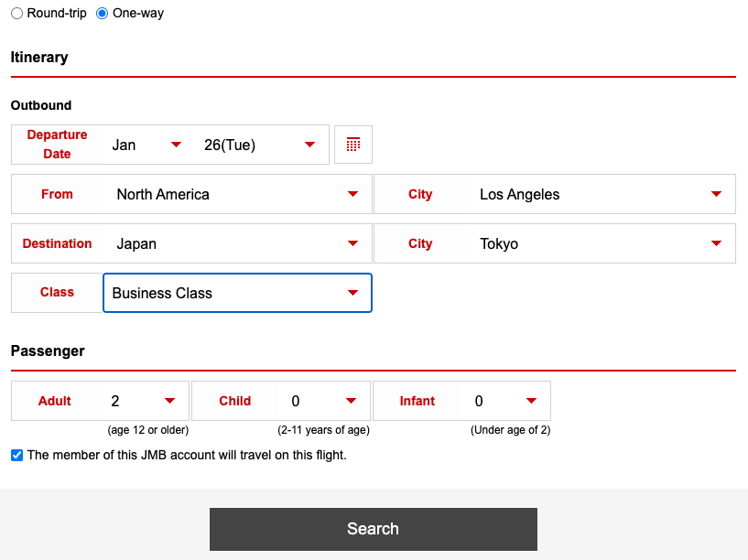This screenshot has width=748, height=560.
Task: Open the Class dropdown
Action: [236, 292]
